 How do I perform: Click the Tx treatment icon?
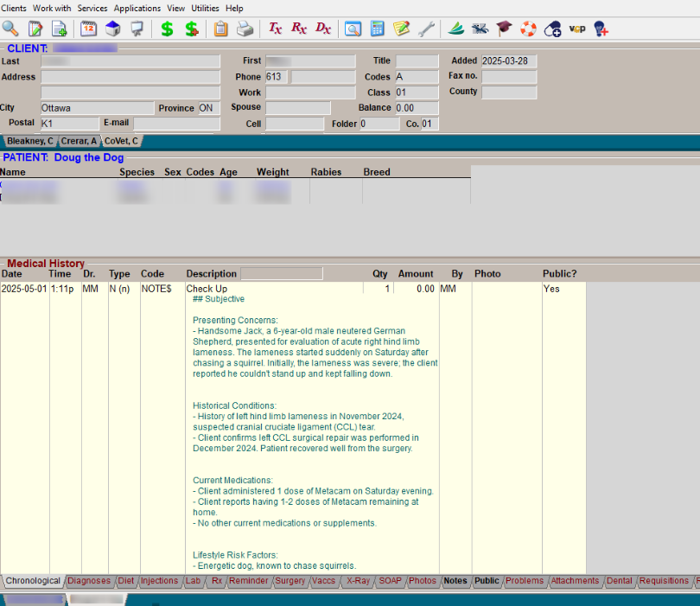pyautogui.click(x=275, y=29)
